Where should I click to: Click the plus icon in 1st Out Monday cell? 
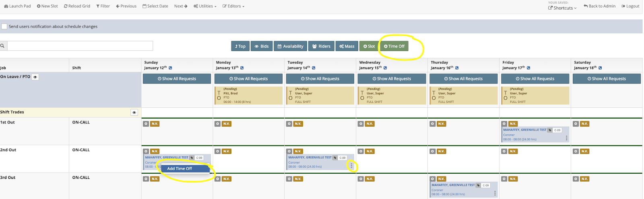[217, 124]
